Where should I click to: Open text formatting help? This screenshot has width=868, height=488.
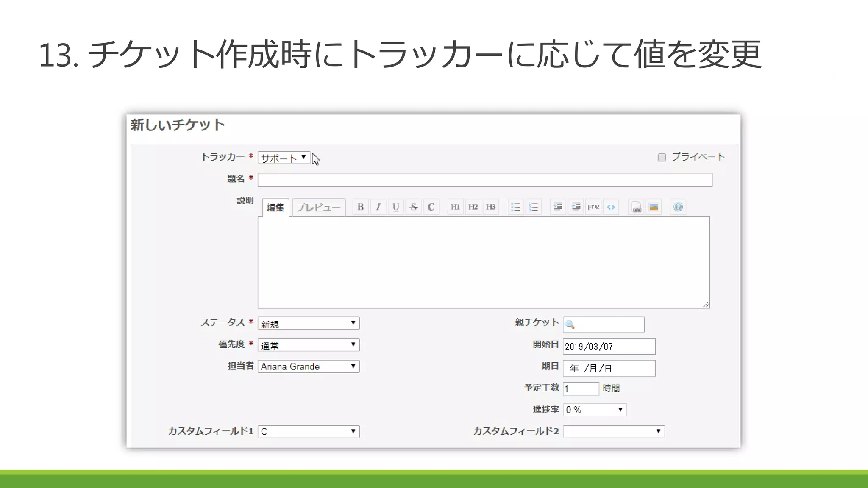pyautogui.click(x=678, y=207)
